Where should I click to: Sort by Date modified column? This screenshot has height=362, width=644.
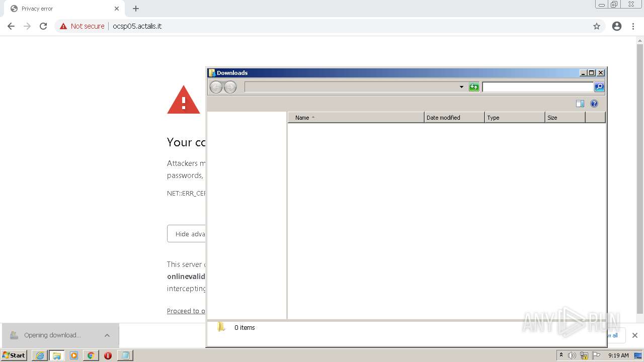pos(454,118)
